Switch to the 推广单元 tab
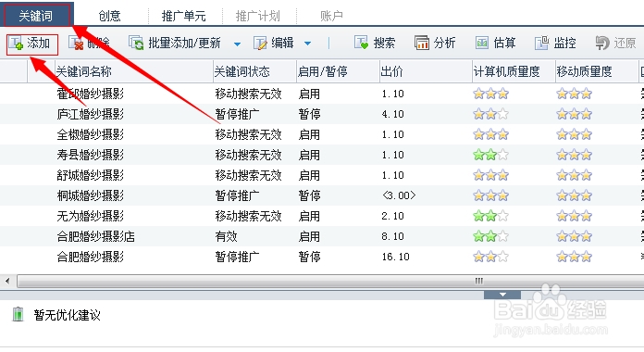Viewport: 644px width, 352px height. click(183, 16)
